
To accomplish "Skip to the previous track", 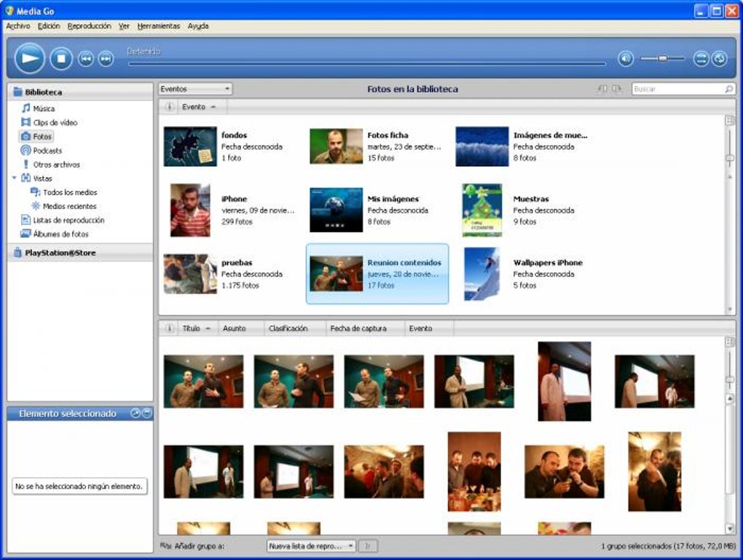I will click(86, 59).
